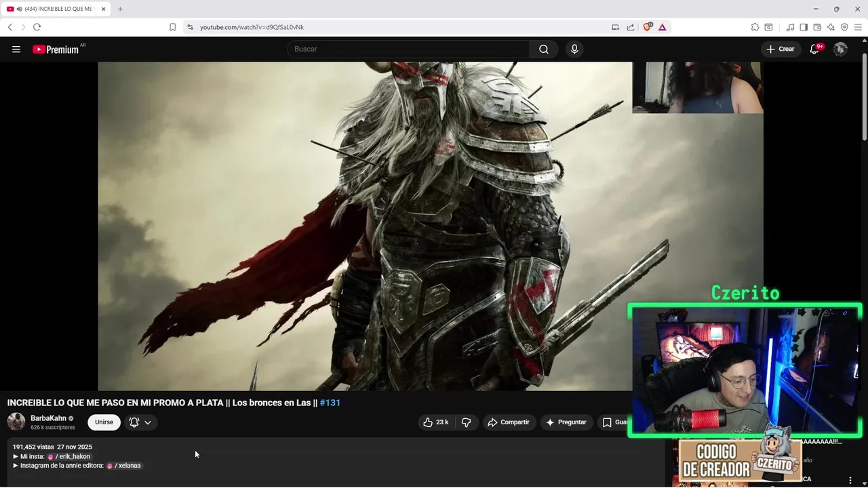Bookmark this page with the bookmark icon
The width and height of the screenshot is (868, 488).
172,27
